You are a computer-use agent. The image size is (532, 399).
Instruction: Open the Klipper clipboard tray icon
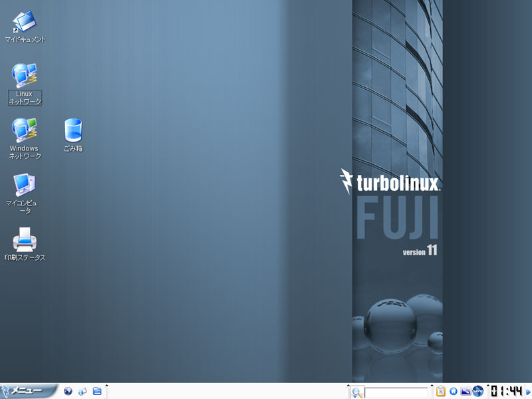[x=441, y=391]
